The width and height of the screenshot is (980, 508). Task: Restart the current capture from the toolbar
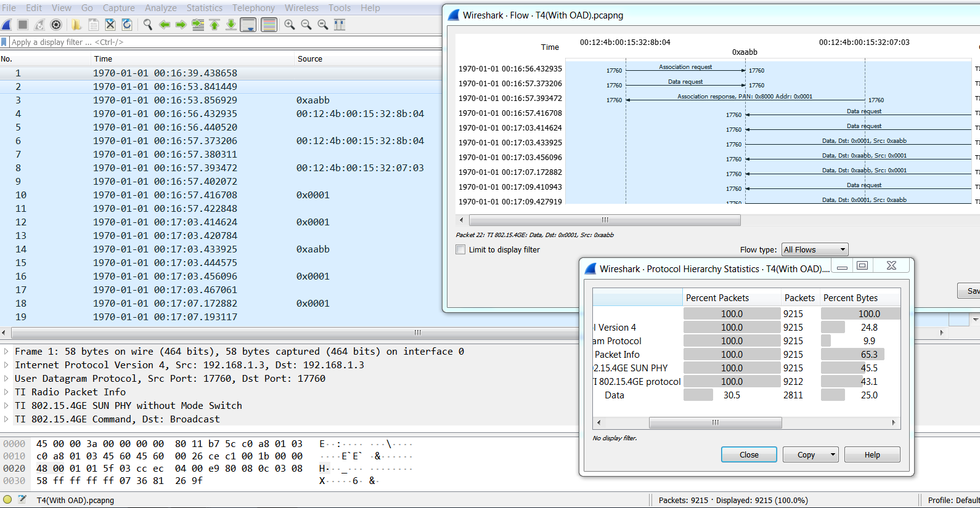(39, 25)
